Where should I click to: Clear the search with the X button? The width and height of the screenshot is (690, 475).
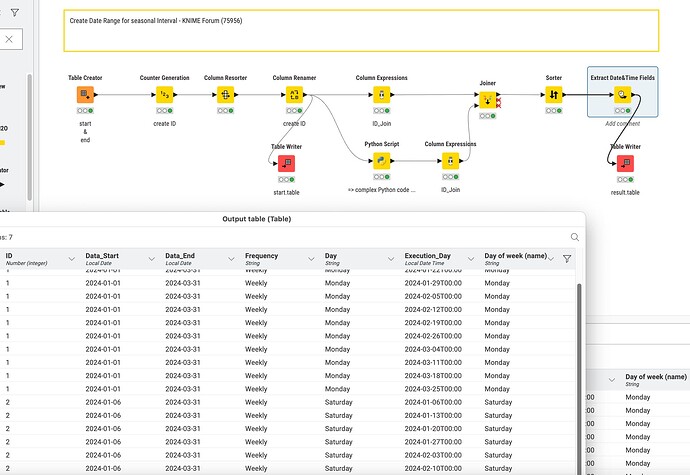point(9,39)
